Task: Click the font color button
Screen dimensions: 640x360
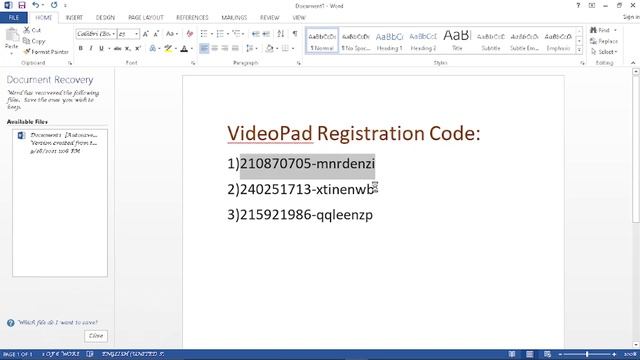Action: pyautogui.click(x=184, y=49)
